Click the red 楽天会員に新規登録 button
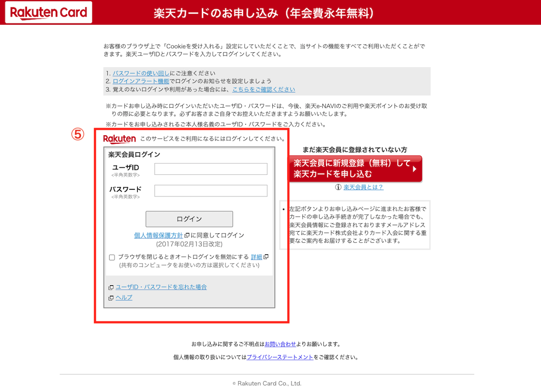The width and height of the screenshot is (541, 392). pos(355,169)
